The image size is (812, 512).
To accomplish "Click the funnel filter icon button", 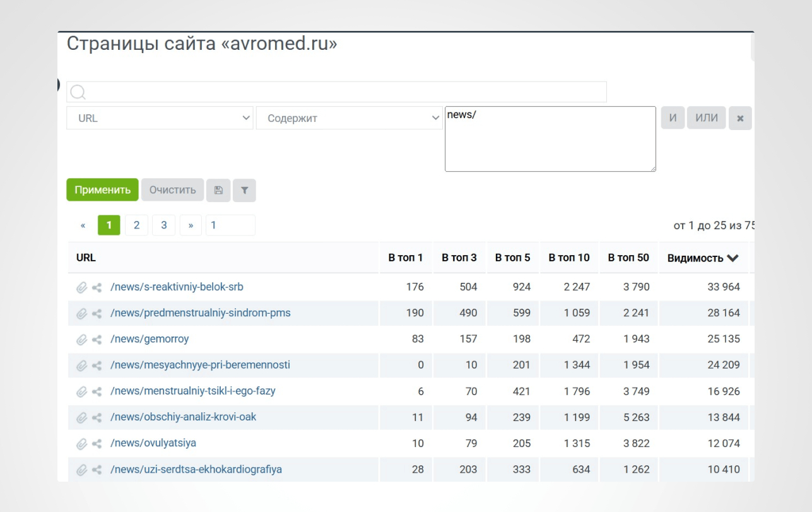I will (244, 190).
